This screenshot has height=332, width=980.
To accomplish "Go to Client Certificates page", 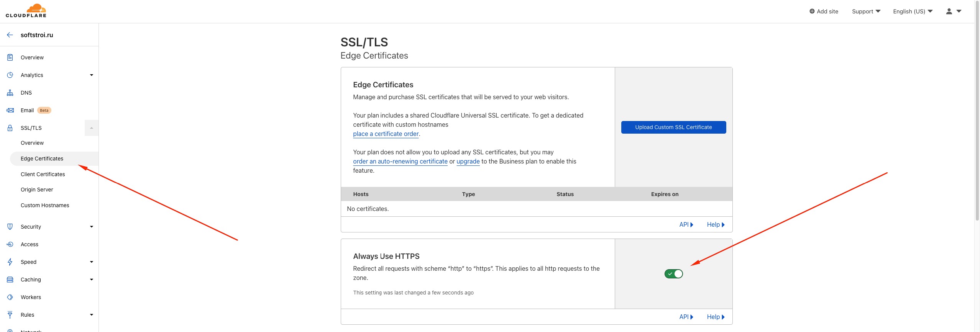I will tap(43, 174).
